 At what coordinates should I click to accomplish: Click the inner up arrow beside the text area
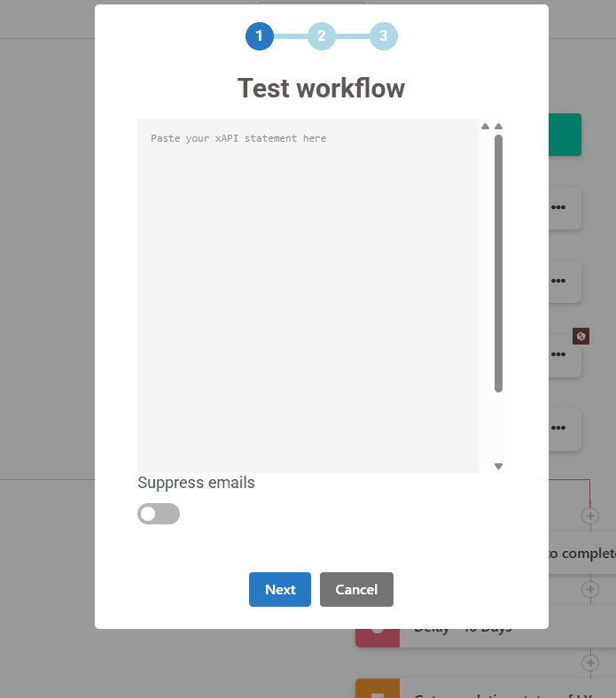(x=485, y=127)
